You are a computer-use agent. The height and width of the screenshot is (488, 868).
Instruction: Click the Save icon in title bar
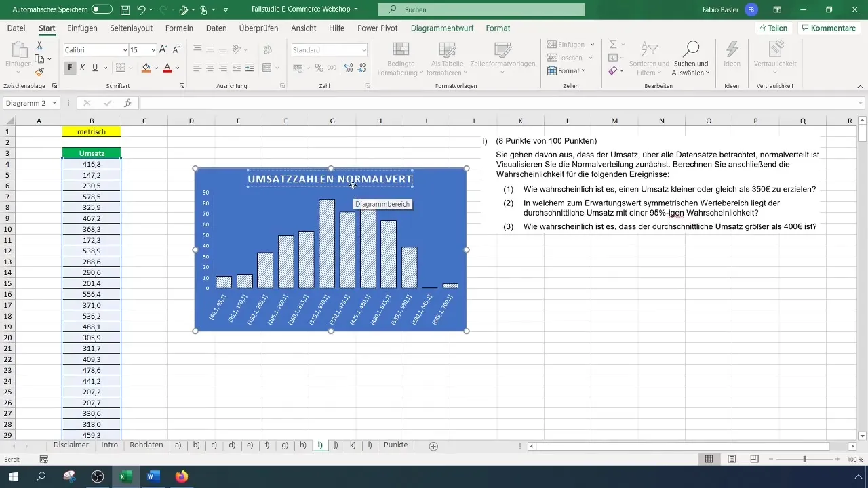point(125,10)
